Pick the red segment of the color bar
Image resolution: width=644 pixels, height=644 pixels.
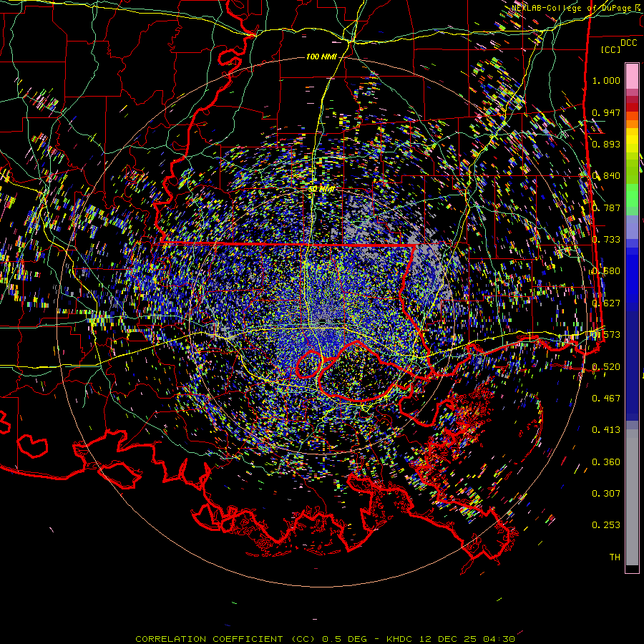point(632,107)
